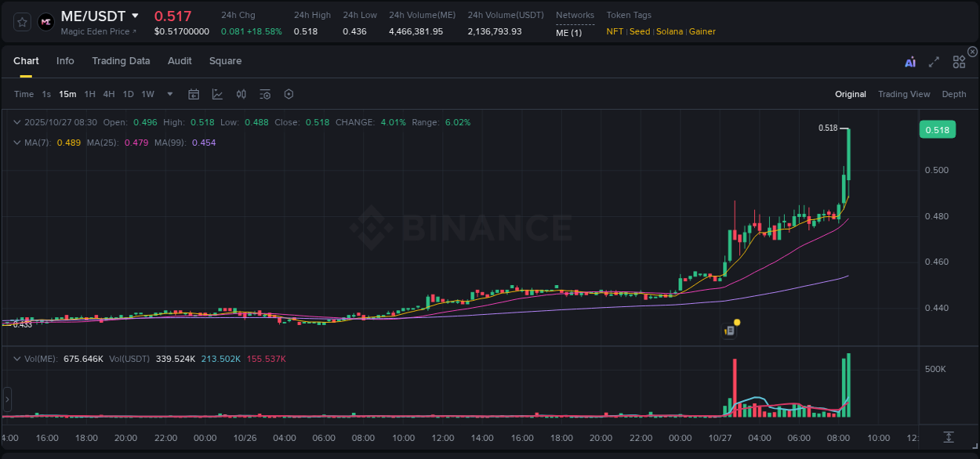Viewport: 980px width, 459px height.
Task: Favorite ME/USDT using the star icon
Action: click(22, 21)
